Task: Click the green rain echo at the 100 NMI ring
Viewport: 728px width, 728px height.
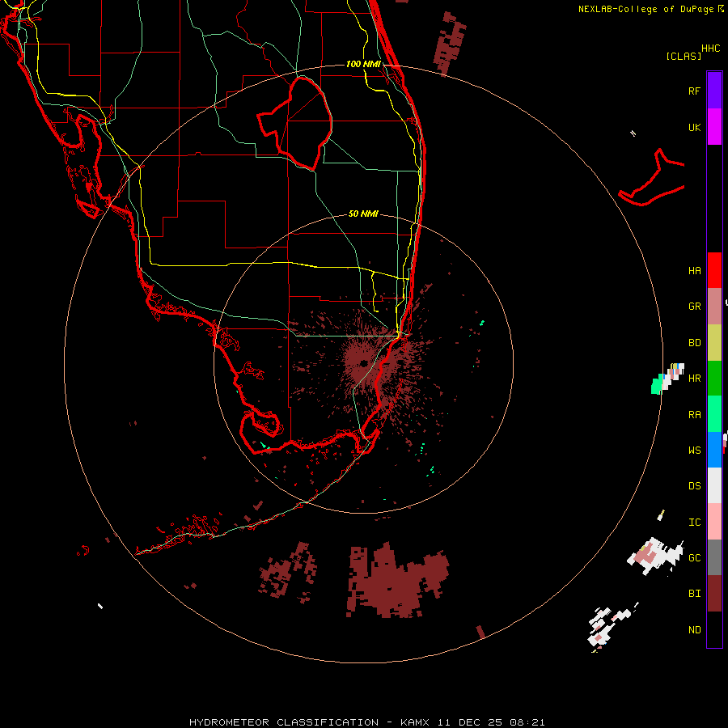Action: (656, 385)
